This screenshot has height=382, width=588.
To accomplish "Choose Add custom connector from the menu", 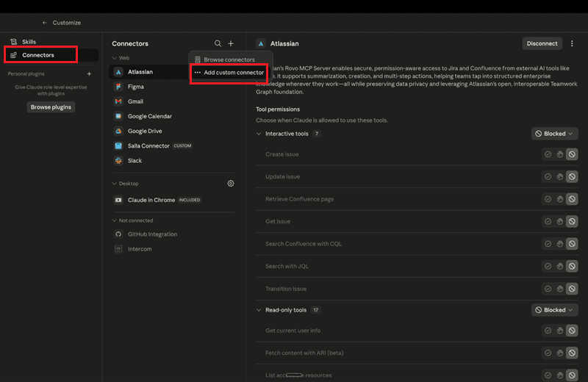I will [x=229, y=72].
